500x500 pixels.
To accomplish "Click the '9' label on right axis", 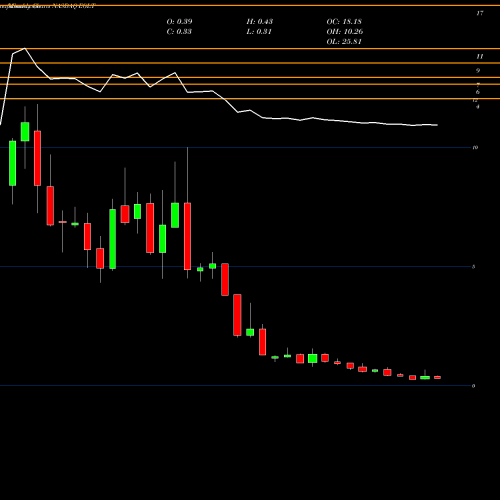I will (478, 71).
